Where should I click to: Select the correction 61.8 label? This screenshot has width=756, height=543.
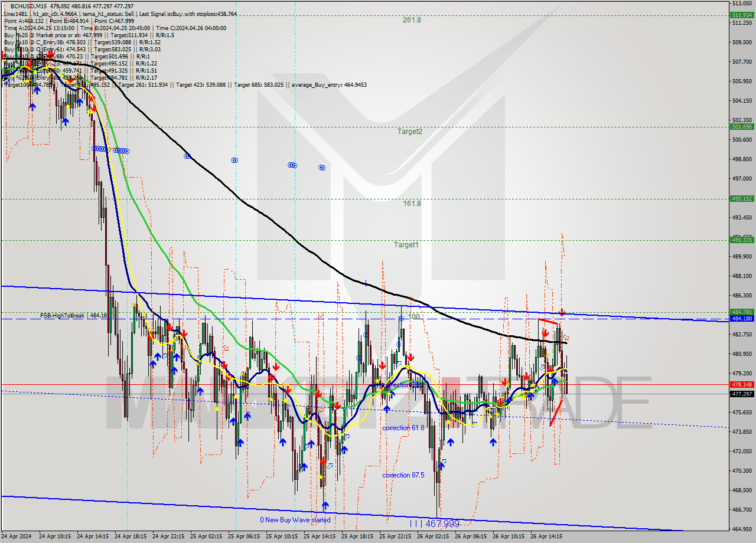pos(403,427)
